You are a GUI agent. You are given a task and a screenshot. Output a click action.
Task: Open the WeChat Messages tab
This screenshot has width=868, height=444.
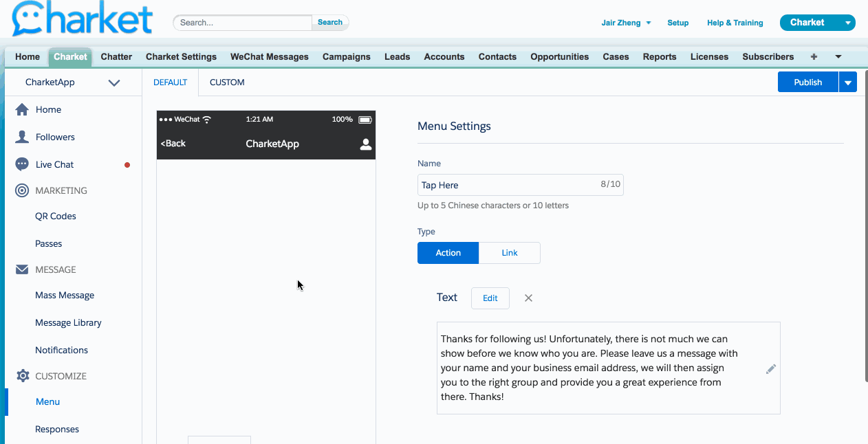tap(269, 57)
